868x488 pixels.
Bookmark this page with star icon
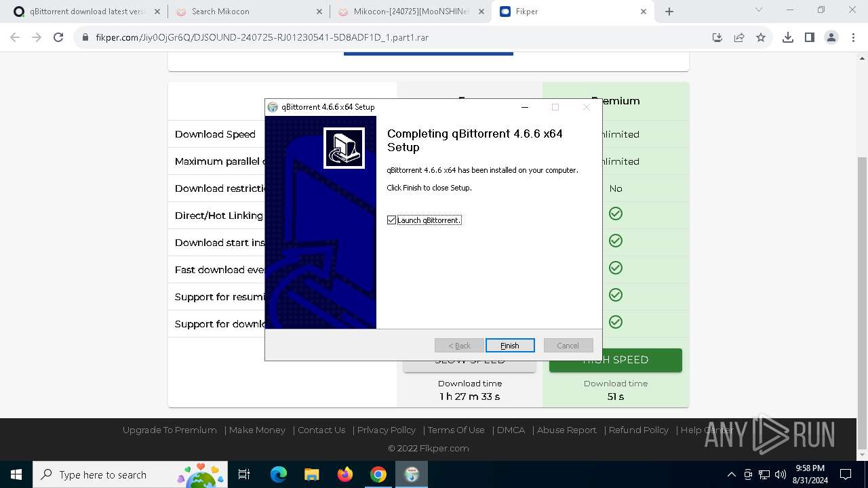(761, 37)
